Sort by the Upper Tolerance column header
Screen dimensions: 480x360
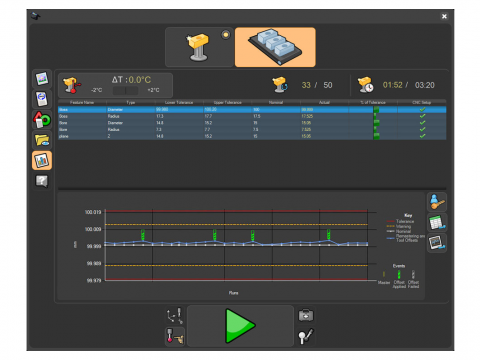click(228, 102)
